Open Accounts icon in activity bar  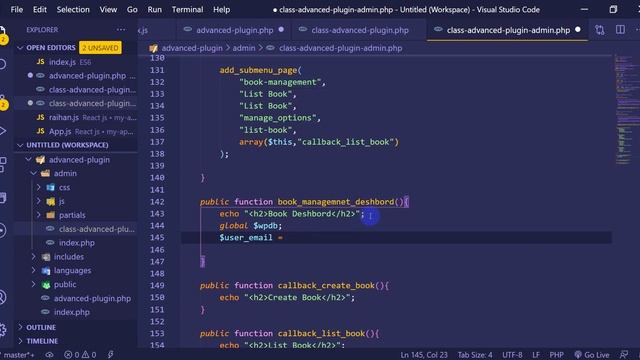(2, 297)
